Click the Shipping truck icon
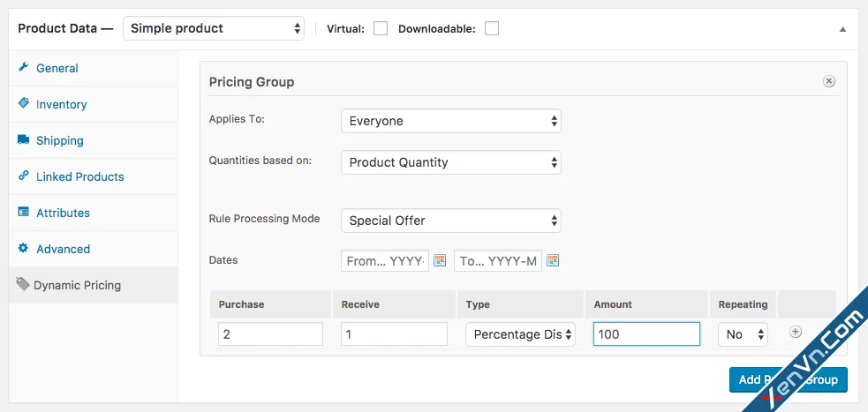Viewport: 868px width, 412px height. pyautogui.click(x=23, y=140)
